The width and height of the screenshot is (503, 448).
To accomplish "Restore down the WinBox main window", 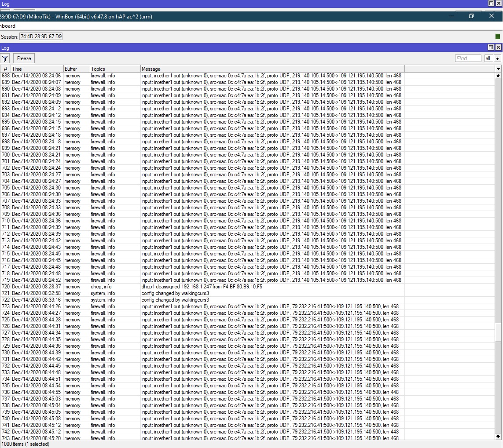I will point(471,16).
